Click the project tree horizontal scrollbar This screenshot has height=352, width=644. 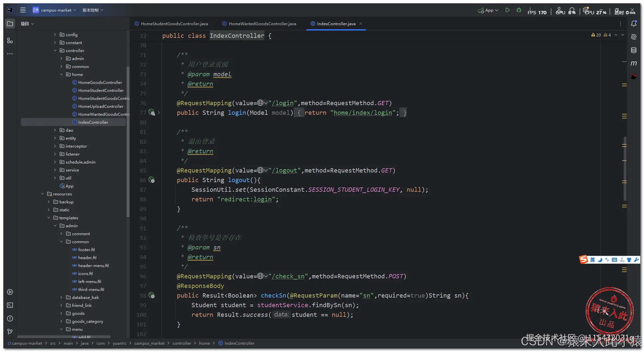(64, 337)
